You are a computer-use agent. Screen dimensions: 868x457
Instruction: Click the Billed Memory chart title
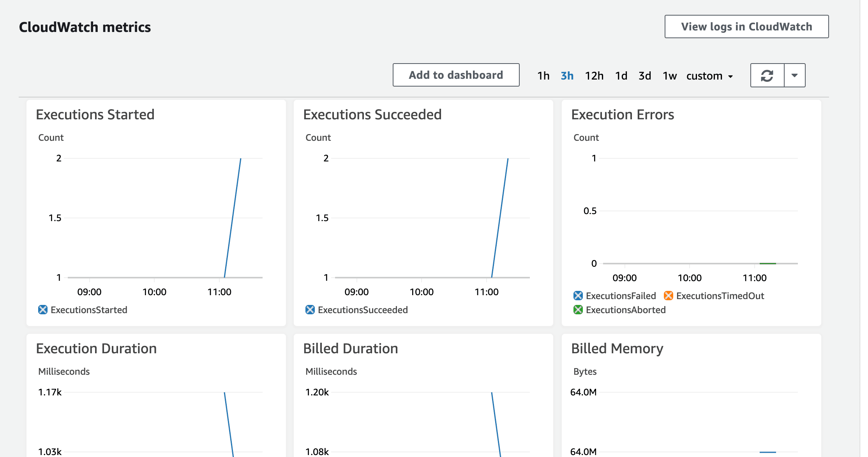point(617,349)
